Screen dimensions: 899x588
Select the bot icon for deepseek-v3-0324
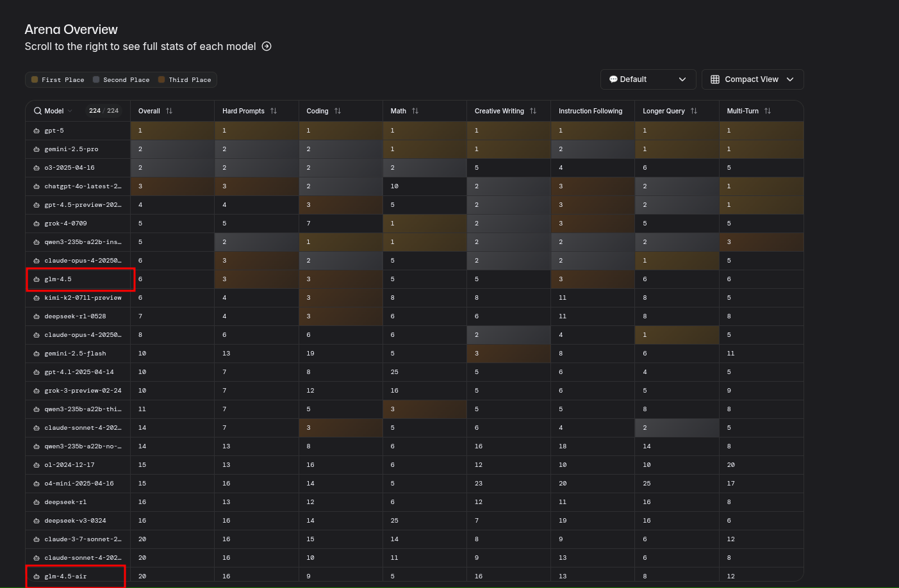37,521
